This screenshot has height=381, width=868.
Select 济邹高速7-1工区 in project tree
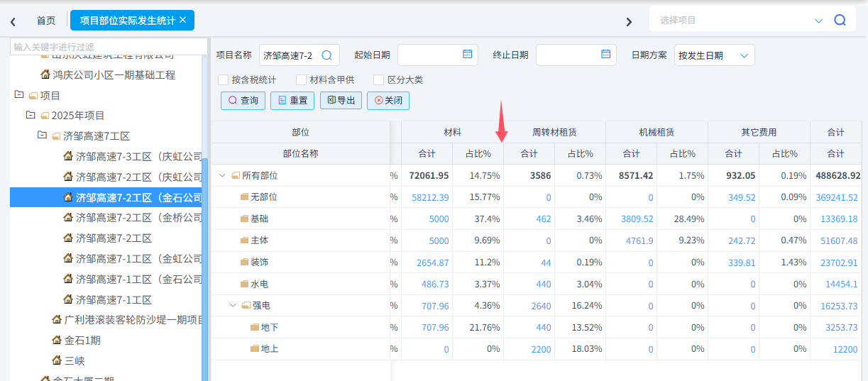[114, 300]
